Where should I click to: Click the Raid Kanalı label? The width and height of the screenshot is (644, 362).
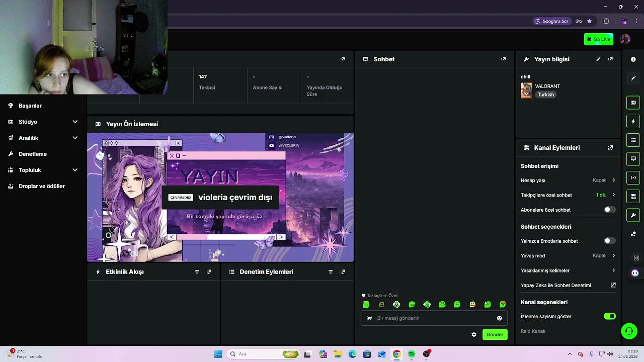click(x=533, y=331)
